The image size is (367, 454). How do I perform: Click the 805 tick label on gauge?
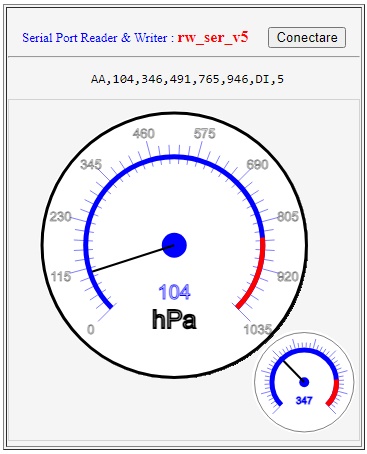288,217
